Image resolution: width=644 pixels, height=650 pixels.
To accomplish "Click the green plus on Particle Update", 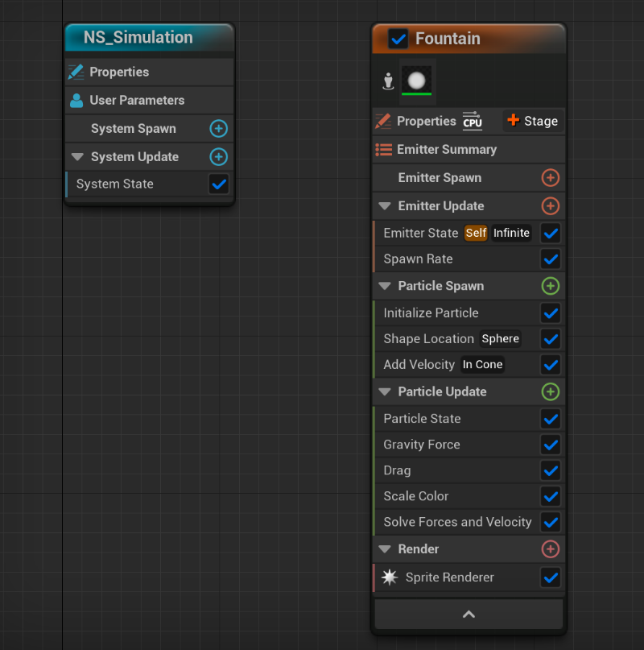I will point(551,391).
